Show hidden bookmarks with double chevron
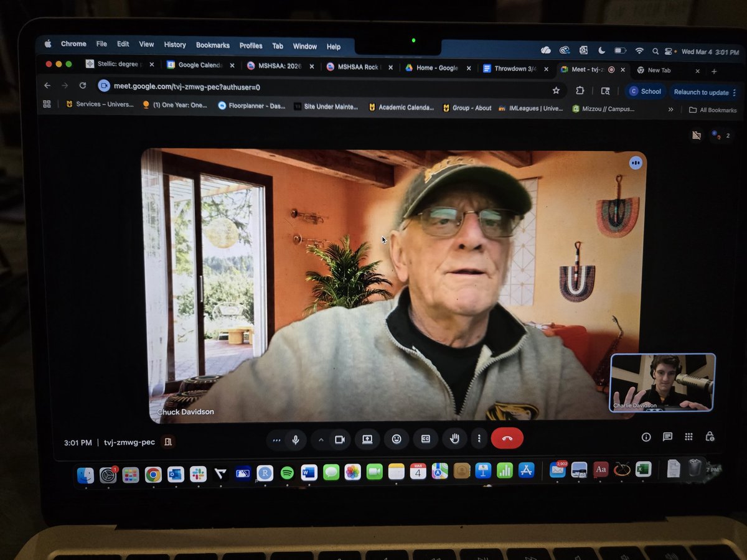The height and width of the screenshot is (560, 747). click(x=670, y=110)
